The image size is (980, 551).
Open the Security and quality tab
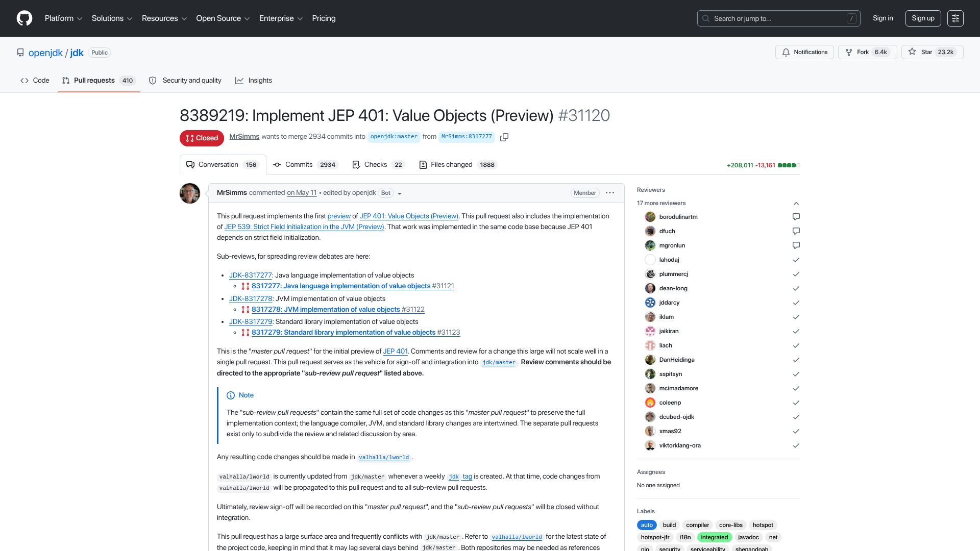point(185,81)
